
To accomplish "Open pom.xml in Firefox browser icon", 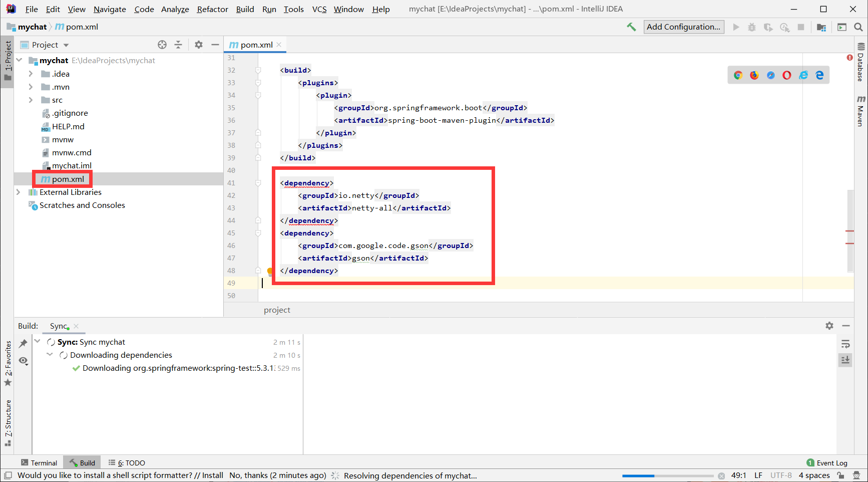I will (754, 75).
